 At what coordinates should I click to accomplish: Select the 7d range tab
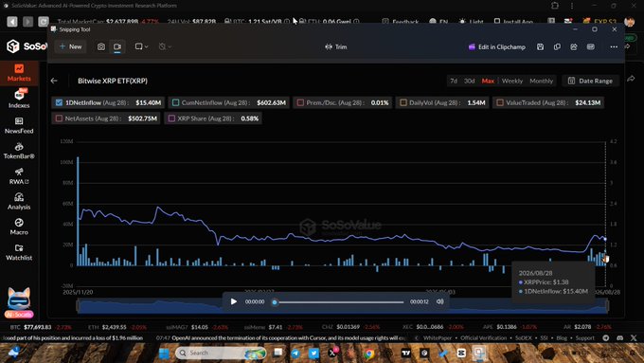[x=454, y=81]
